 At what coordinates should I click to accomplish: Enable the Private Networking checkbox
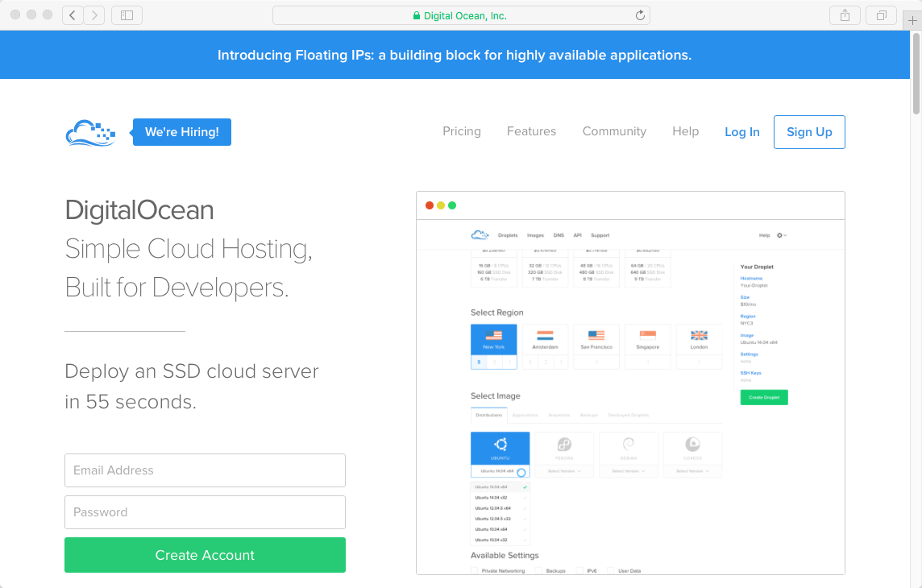(x=476, y=571)
